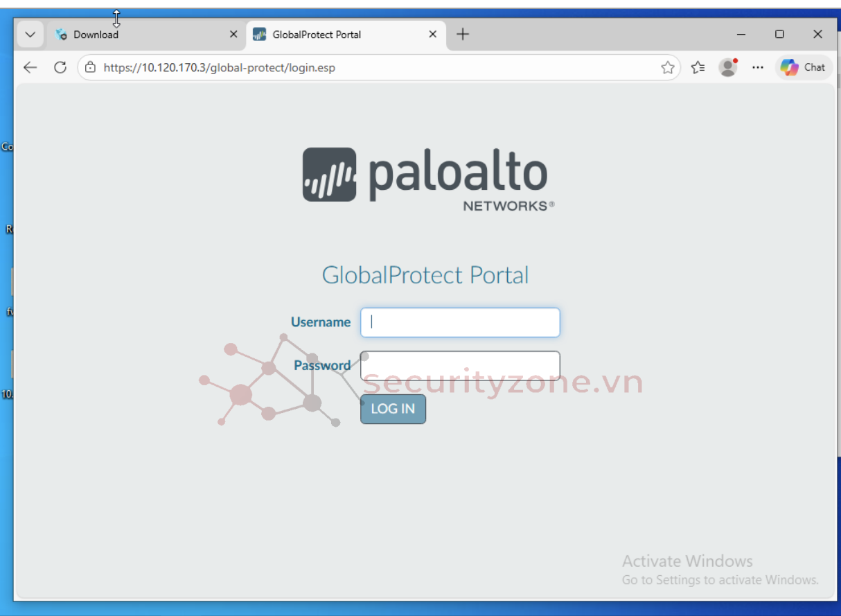Switch to the Download tab
The width and height of the screenshot is (841, 616).
click(139, 35)
